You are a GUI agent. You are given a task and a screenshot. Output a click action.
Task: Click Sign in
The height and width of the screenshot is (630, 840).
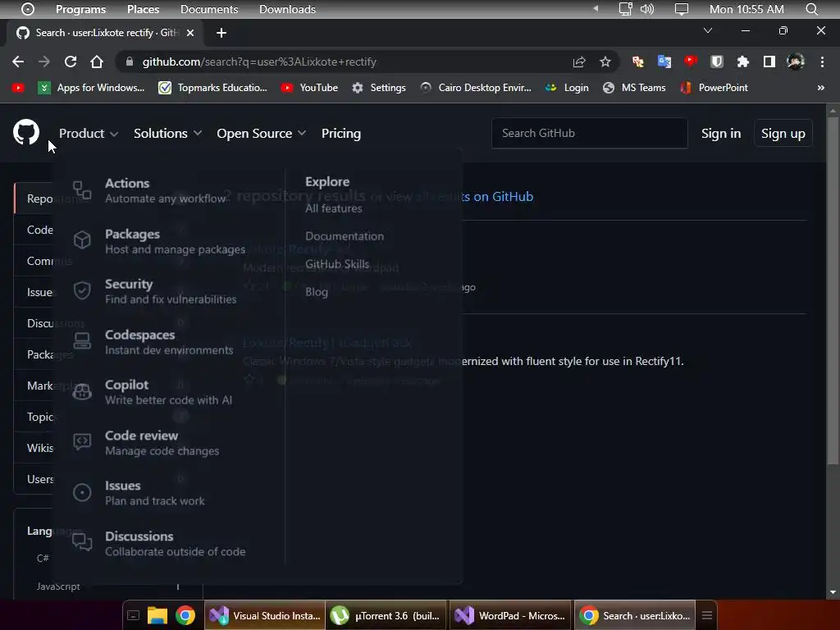[720, 134]
